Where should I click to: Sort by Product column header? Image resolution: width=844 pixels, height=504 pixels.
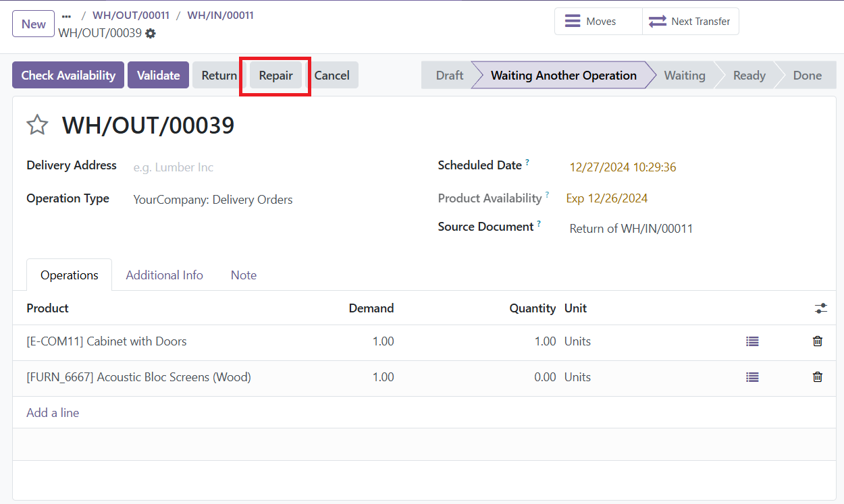point(48,308)
